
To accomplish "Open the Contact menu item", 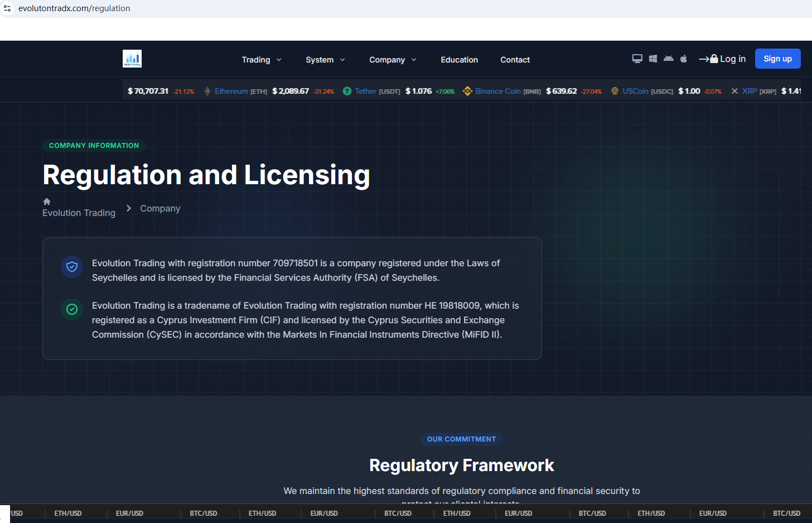I will tap(515, 60).
